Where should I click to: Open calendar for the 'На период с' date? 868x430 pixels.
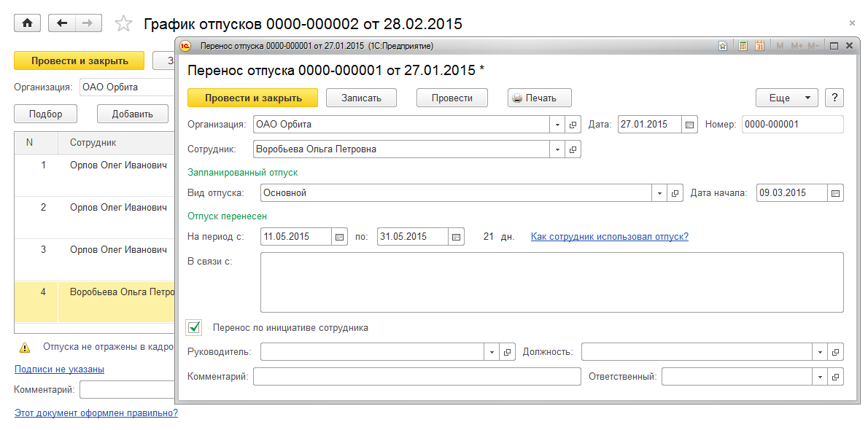[339, 237]
